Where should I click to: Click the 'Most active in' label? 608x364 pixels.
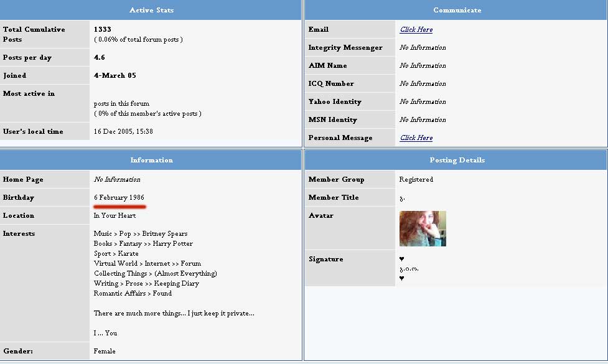pos(29,93)
